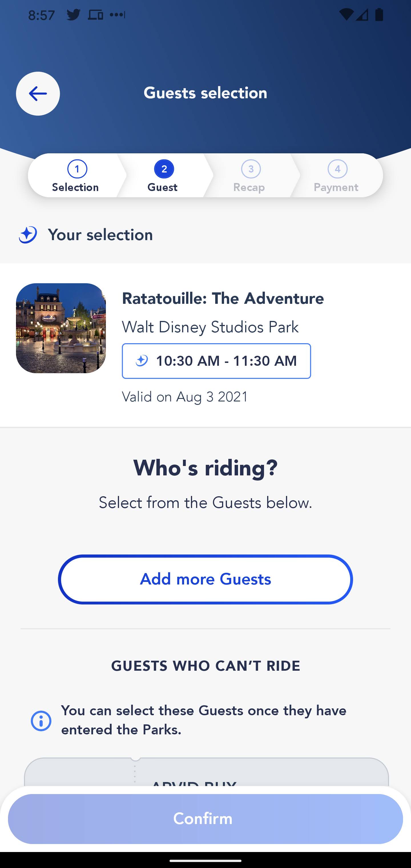The height and width of the screenshot is (868, 411).
Task: Go to step 1 Selection
Action: pos(76,176)
